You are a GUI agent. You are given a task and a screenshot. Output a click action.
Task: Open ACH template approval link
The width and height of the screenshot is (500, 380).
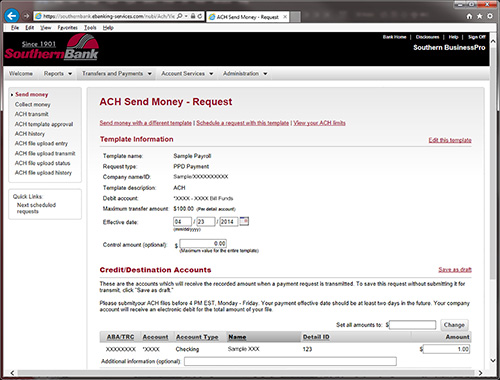[x=44, y=124]
